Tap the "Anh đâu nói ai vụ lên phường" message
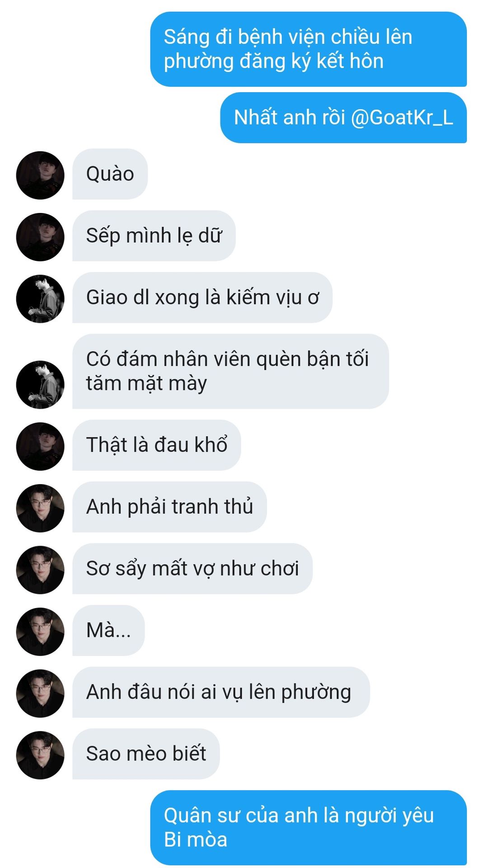 (x=221, y=692)
